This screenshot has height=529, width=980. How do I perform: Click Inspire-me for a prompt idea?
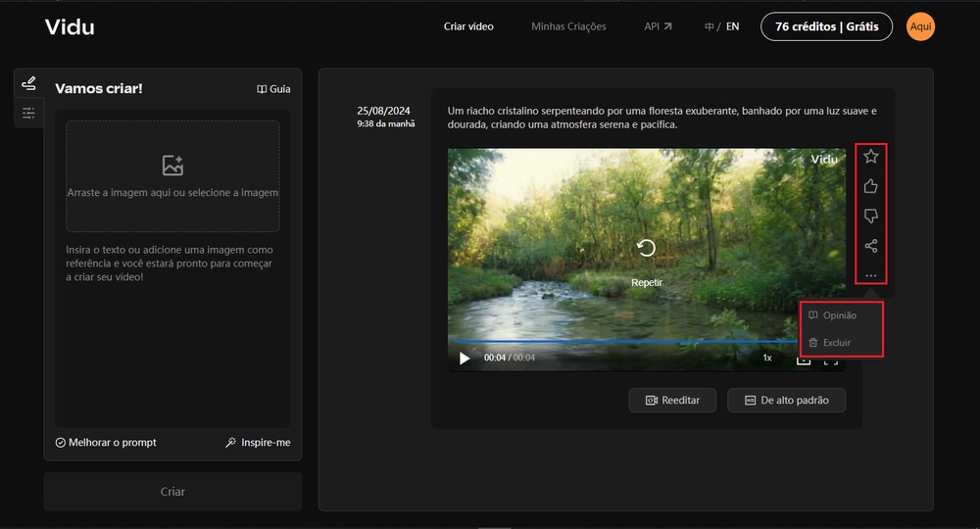(258, 442)
